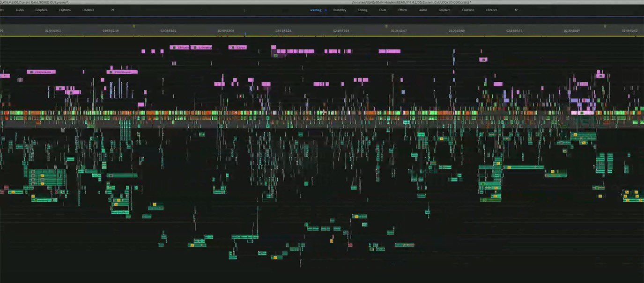
Task: Click the marker before timecode 02:04:52:12
Action: click(x=134, y=26)
